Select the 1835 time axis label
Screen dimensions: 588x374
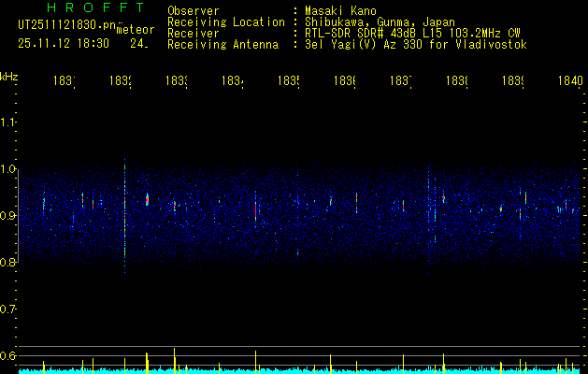tap(289, 81)
